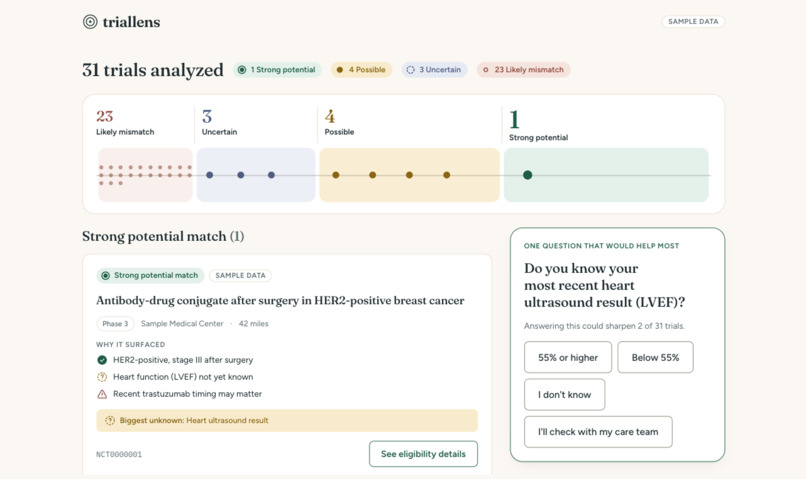Viewport: 806px width, 479px height.
Task: Select the 3 Uncertain filter chip
Action: coord(434,70)
